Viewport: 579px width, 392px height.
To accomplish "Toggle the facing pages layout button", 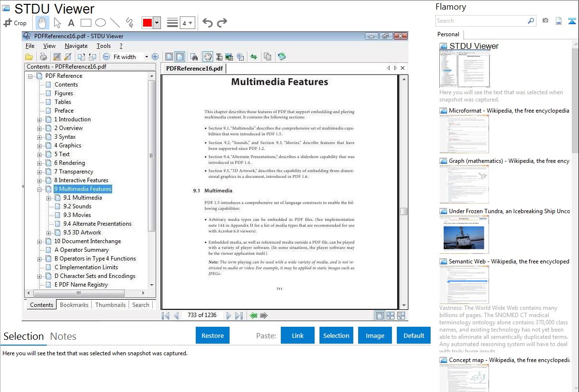I will 179,57.
